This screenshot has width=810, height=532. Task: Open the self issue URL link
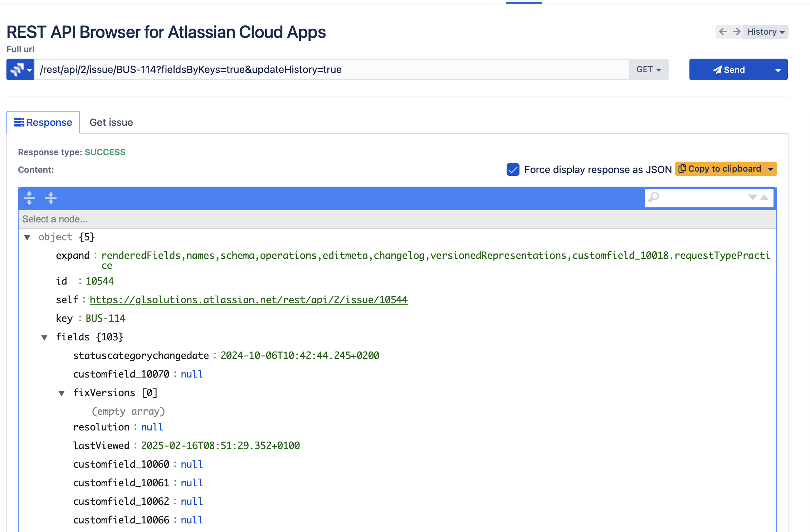point(248,300)
